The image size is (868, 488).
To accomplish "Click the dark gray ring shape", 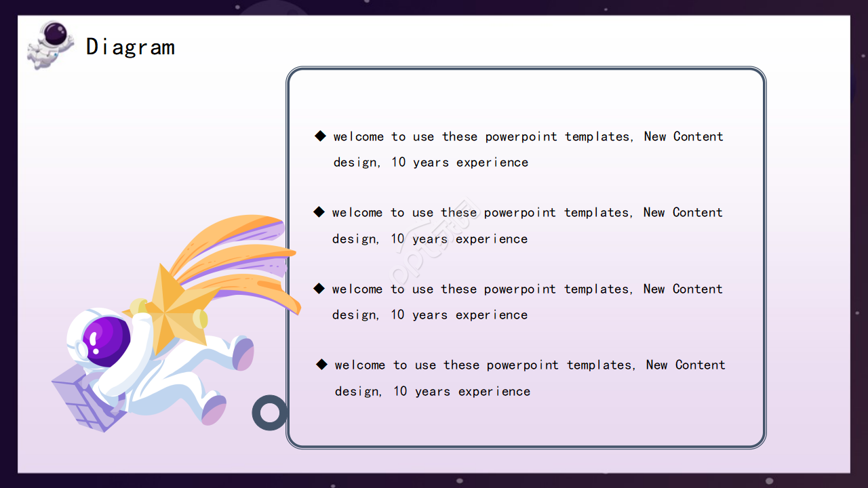I will point(270,412).
